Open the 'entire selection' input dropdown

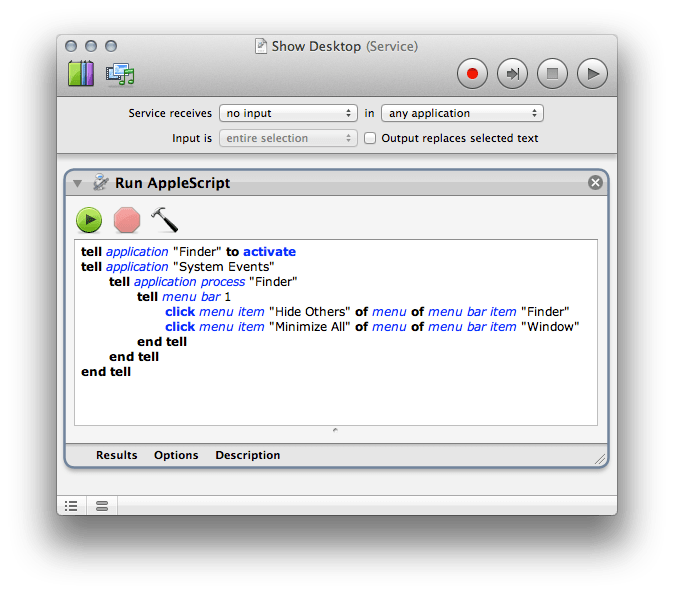click(x=288, y=138)
